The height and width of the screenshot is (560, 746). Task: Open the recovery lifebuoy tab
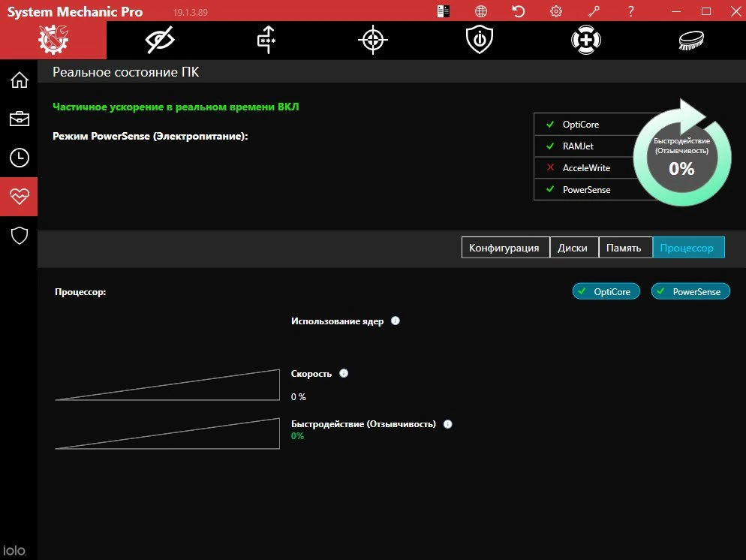coord(586,40)
